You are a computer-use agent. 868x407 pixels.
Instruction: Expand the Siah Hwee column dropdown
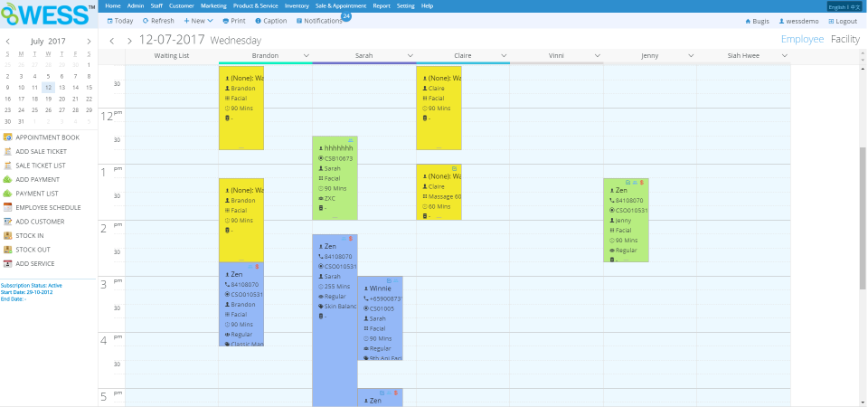[x=785, y=56]
